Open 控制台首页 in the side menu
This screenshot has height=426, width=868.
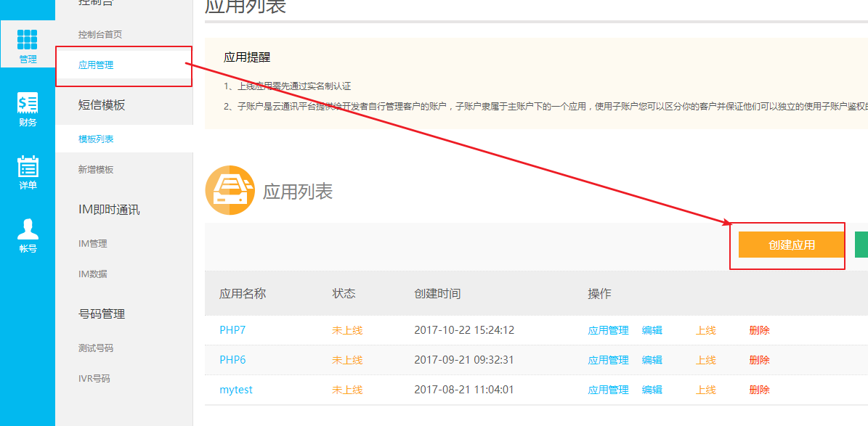(x=100, y=35)
